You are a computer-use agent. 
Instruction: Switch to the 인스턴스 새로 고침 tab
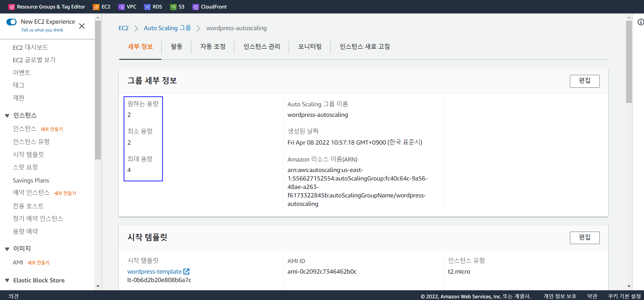coord(365,47)
